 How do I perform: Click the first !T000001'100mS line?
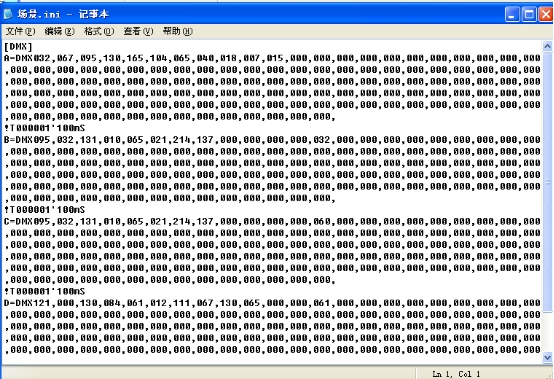pos(45,128)
